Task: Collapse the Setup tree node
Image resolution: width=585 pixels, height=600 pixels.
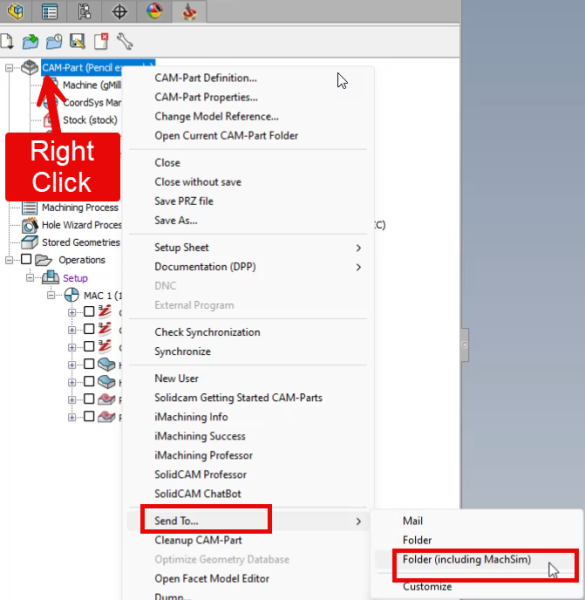Action: pos(30,278)
